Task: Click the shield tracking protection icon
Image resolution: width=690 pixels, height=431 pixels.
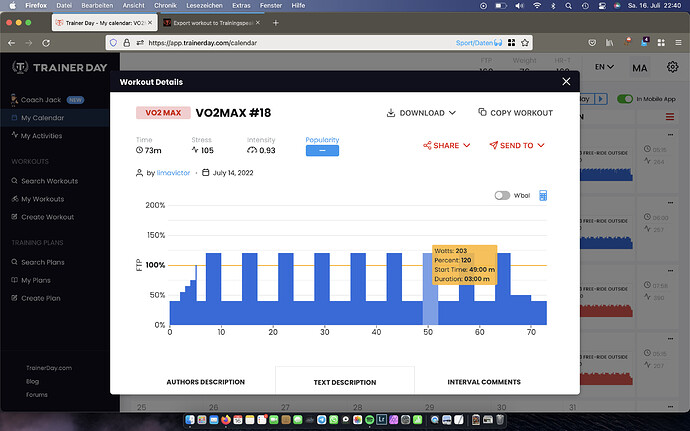Action: [x=113, y=43]
